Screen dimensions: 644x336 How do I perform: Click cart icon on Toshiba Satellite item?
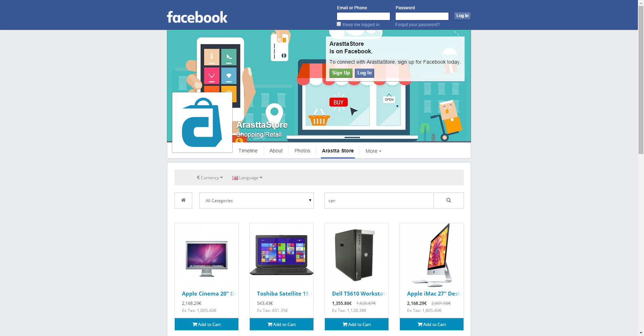point(270,325)
